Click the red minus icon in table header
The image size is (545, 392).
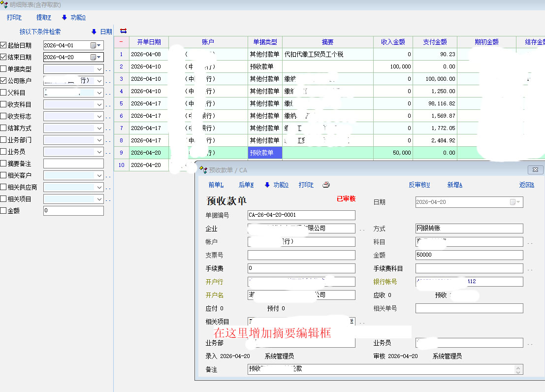121,42
